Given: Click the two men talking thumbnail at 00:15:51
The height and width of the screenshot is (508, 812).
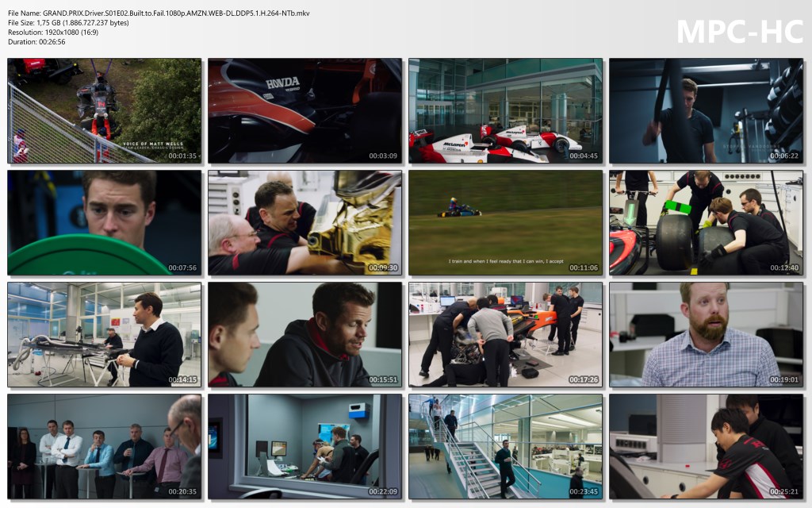Looking at the screenshot, I should click(x=305, y=334).
